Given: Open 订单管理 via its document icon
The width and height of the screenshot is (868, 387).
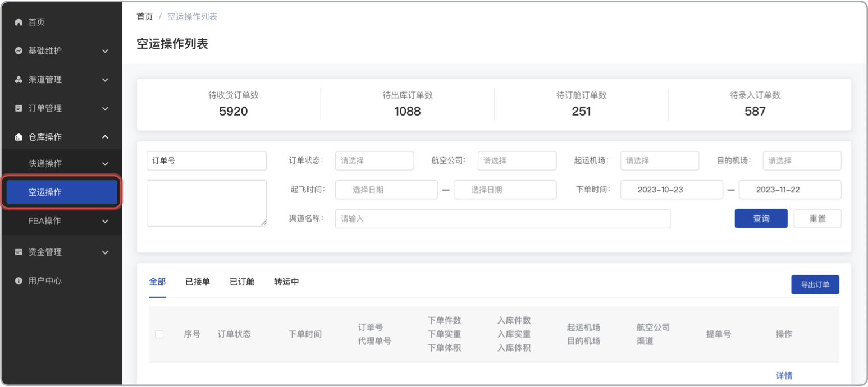Looking at the screenshot, I should pos(17,108).
